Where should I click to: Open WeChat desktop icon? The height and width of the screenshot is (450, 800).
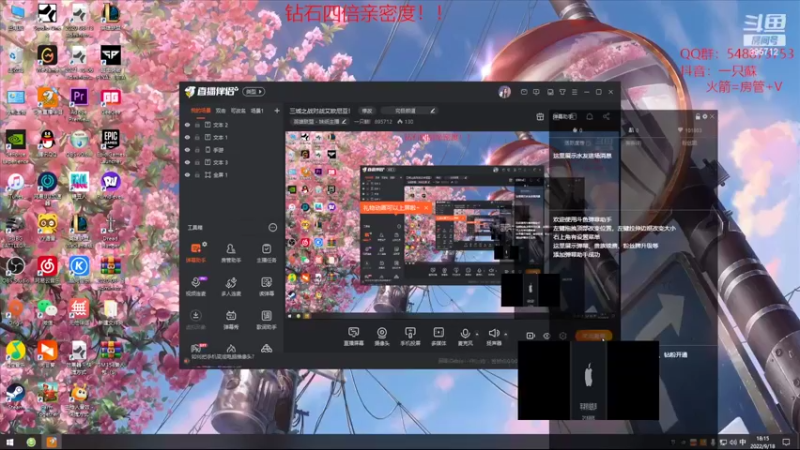[47, 311]
